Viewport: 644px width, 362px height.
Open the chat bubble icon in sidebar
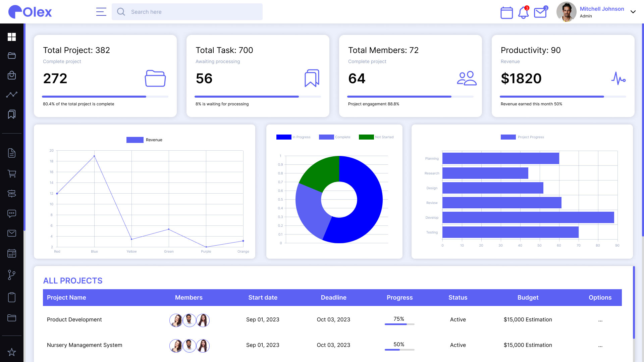[12, 213]
